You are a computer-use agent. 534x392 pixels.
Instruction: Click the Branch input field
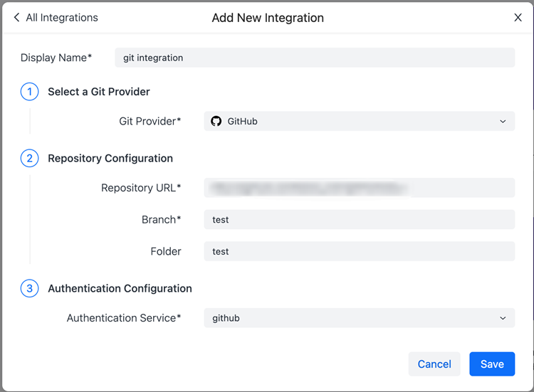pyautogui.click(x=359, y=220)
